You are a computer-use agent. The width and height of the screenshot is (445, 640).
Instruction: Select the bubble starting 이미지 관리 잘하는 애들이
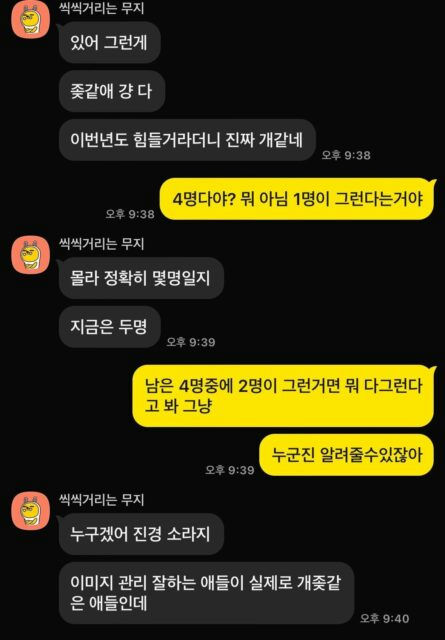tap(206, 593)
